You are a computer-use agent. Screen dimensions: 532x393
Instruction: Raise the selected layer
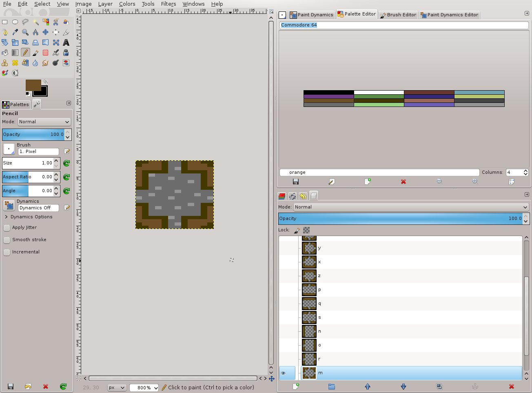368,386
